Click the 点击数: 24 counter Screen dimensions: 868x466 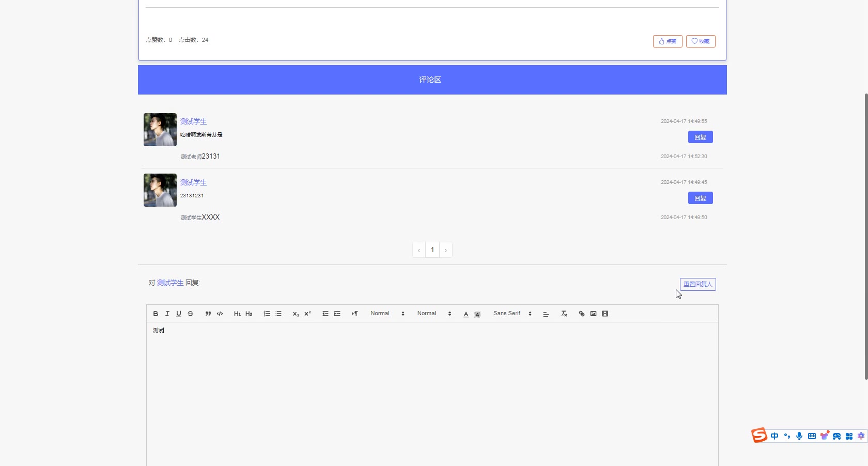194,40
